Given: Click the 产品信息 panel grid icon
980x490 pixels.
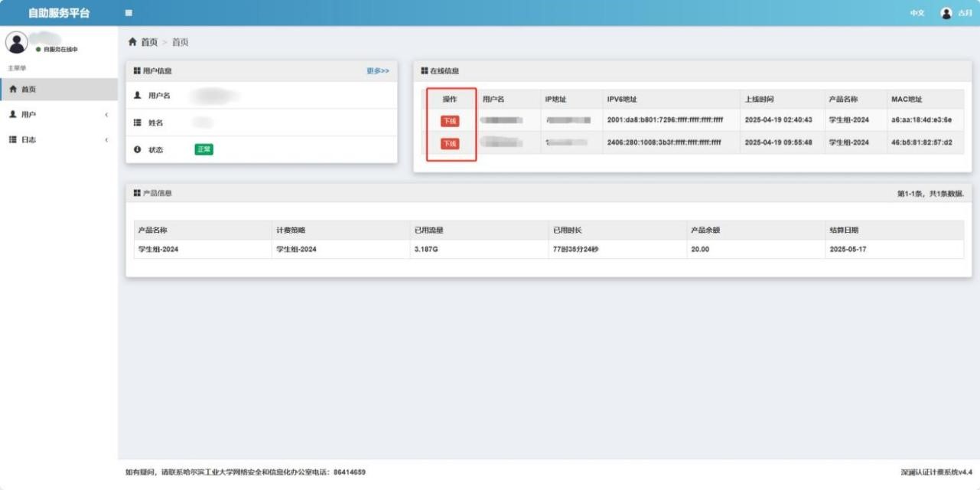Looking at the screenshot, I should coord(137,193).
